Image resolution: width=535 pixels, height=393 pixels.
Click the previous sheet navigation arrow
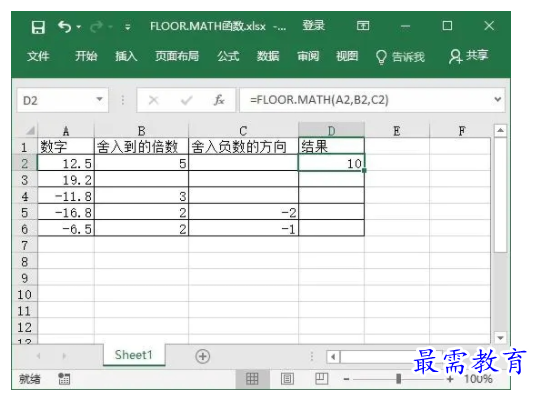point(39,356)
